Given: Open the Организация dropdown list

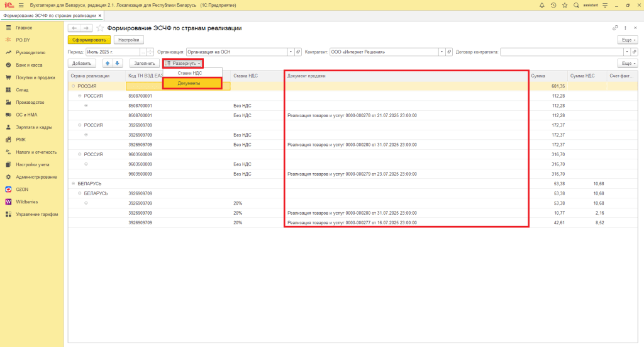Looking at the screenshot, I should (290, 52).
